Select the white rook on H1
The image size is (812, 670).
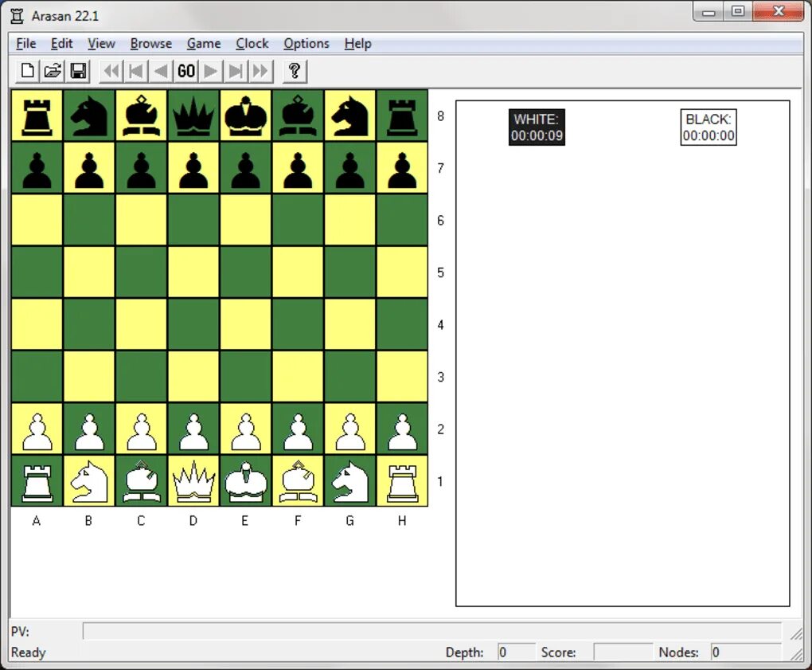pos(402,481)
